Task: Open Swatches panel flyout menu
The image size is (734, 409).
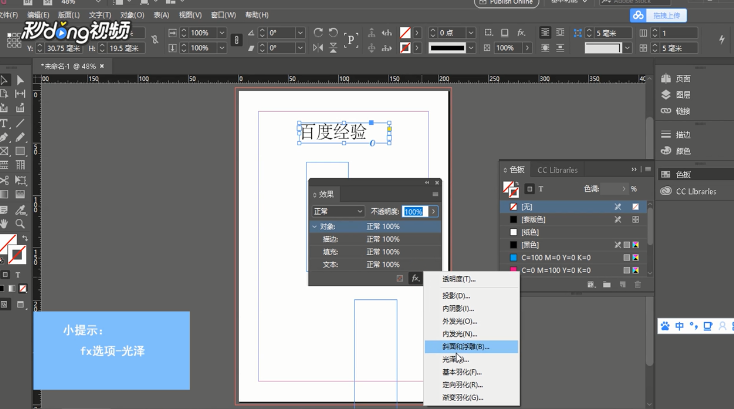Action: pos(648,169)
